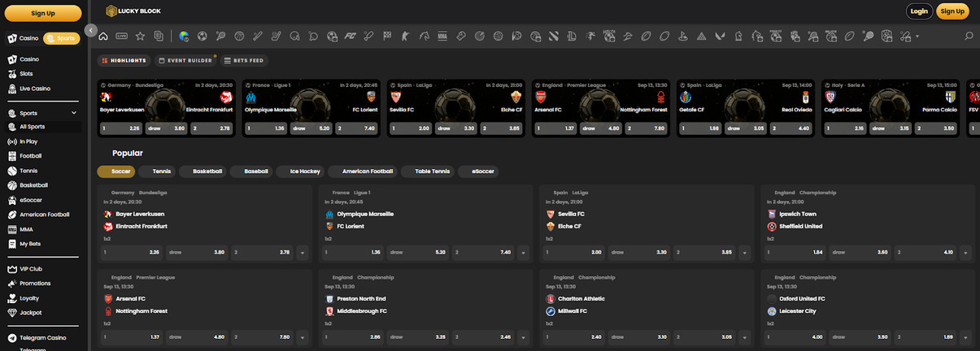The height and width of the screenshot is (351, 980).
Task: Open more-sports dropdown arrow in sports bar
Action: pos(917,36)
